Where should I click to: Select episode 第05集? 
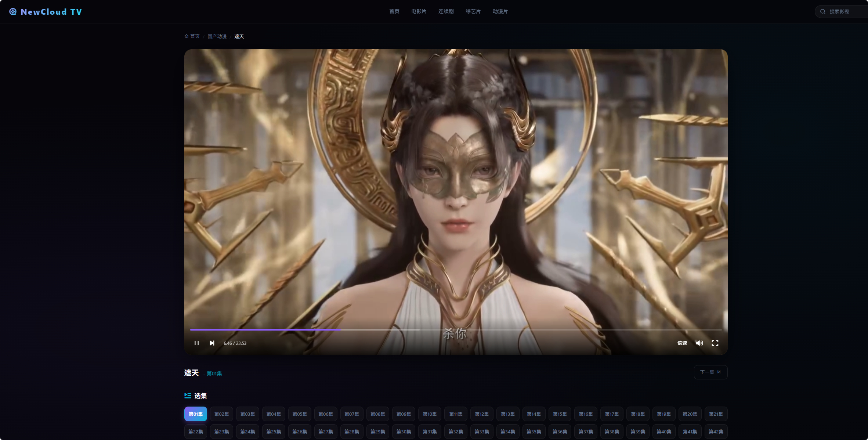[300, 414]
